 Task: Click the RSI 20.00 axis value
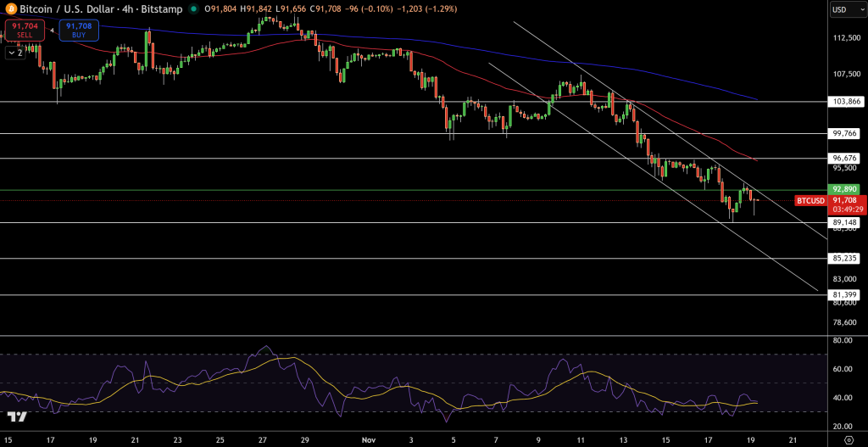(844, 426)
